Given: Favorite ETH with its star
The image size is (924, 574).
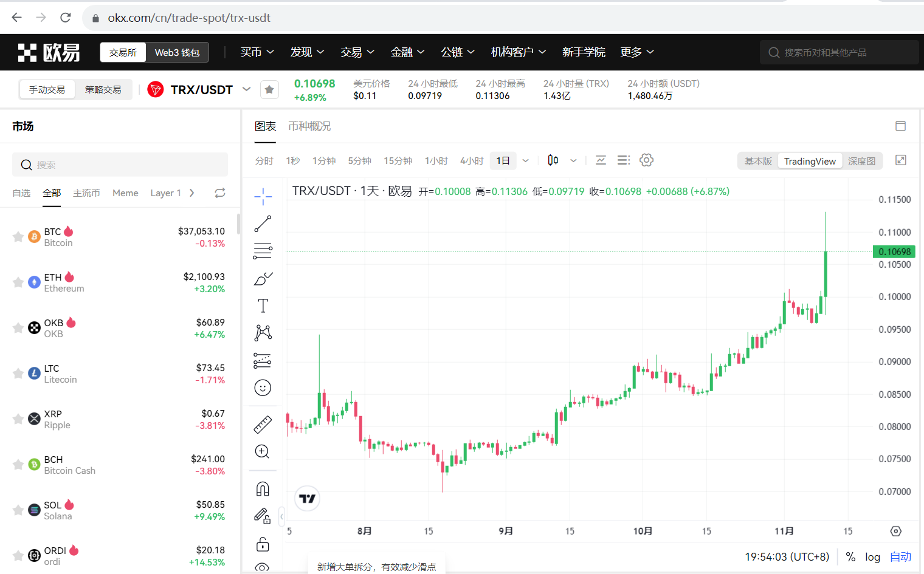Looking at the screenshot, I should click(x=18, y=282).
